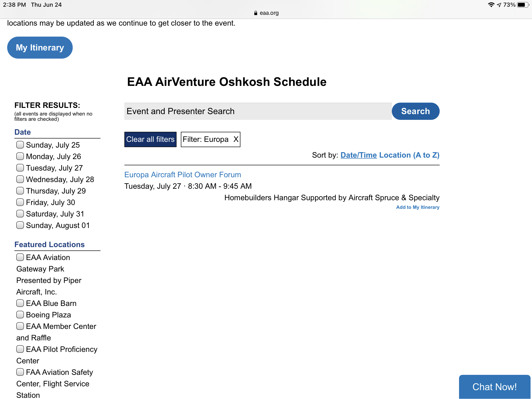
Task: Select the Boeing Plaza checkbox
Action: coord(20,315)
